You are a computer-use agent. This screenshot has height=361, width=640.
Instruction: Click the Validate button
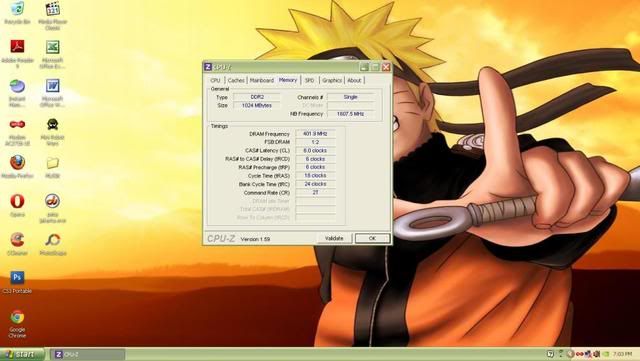coord(334,238)
